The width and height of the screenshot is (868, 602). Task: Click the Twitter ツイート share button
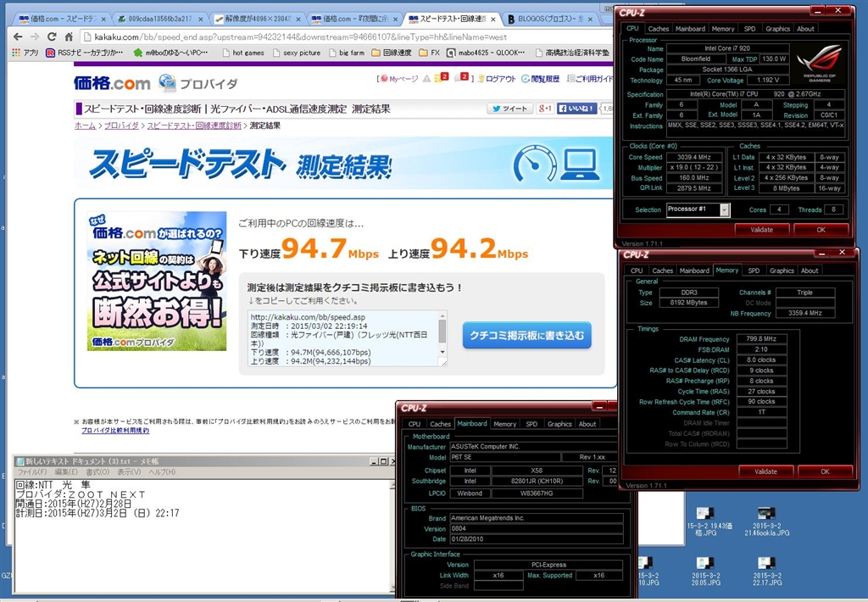coord(509,109)
